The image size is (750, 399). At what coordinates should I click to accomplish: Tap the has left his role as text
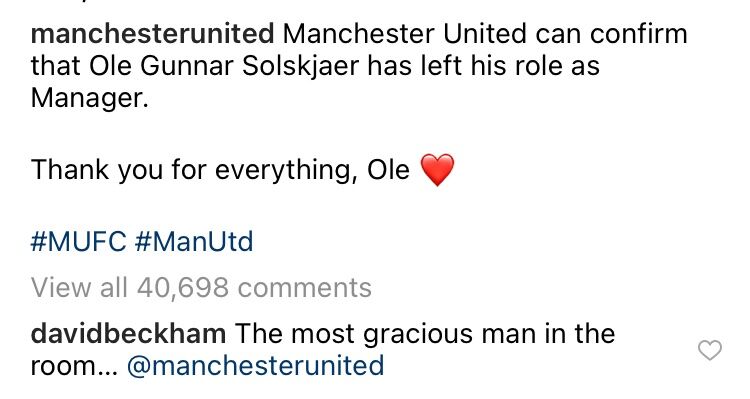tap(484, 66)
